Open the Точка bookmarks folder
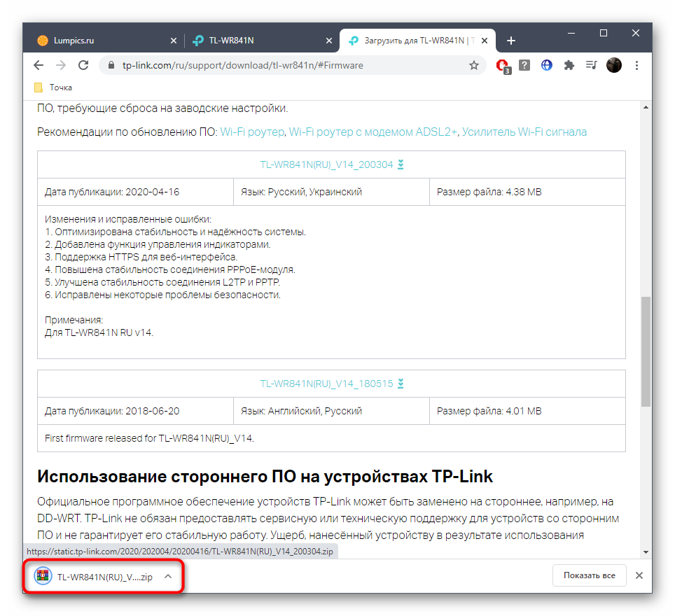Image resolution: width=675 pixels, height=616 pixels. [x=53, y=87]
